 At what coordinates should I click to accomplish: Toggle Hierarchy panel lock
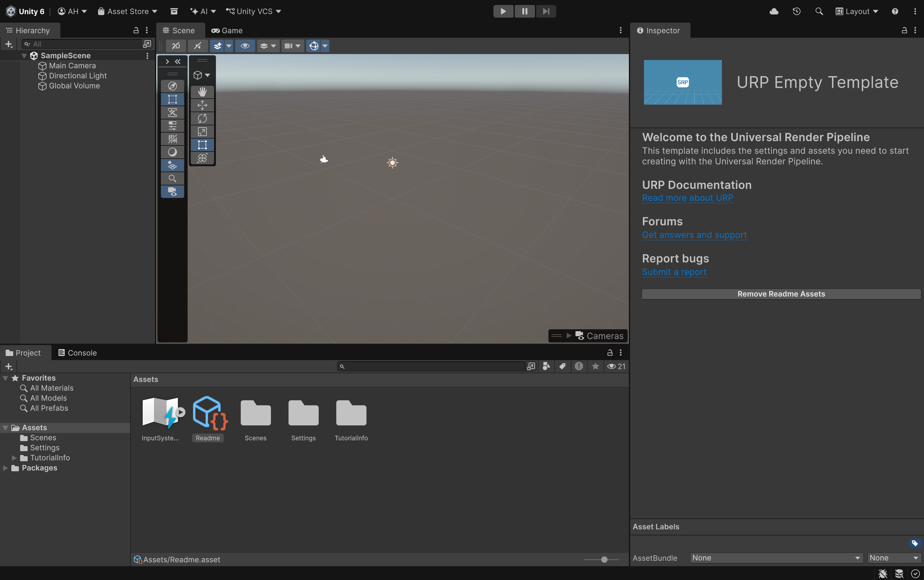click(x=136, y=30)
